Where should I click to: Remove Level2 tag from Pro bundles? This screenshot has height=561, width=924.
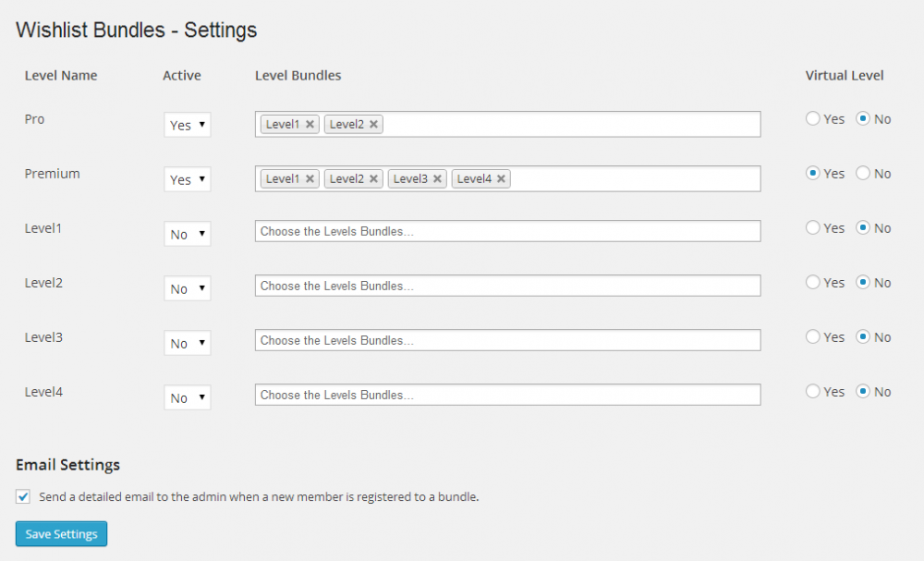(x=373, y=125)
